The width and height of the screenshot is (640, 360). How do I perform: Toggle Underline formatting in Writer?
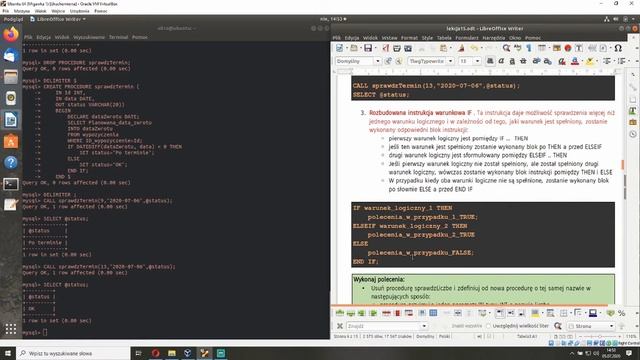click(x=512, y=61)
